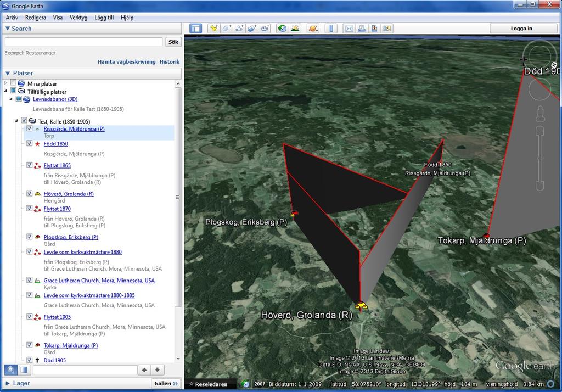Screen dimensions: 562x392
Task: Collapse the Tillfälliga platser tree node
Action: click(x=5, y=91)
